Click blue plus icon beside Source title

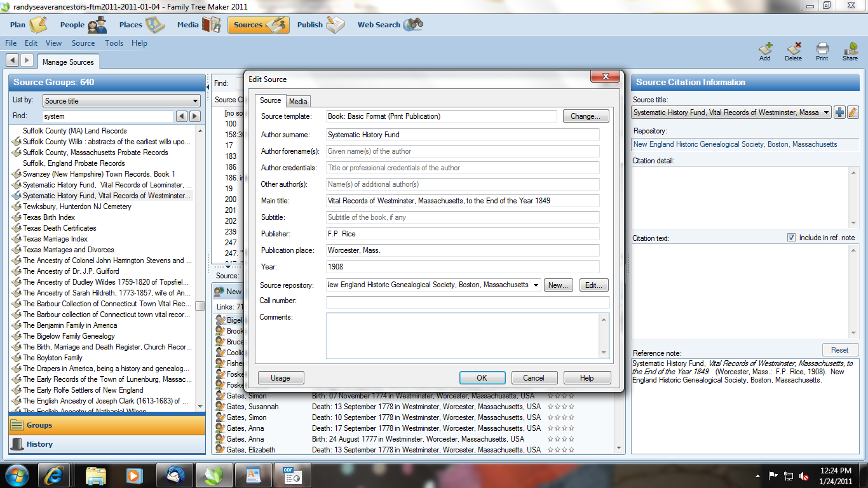840,112
